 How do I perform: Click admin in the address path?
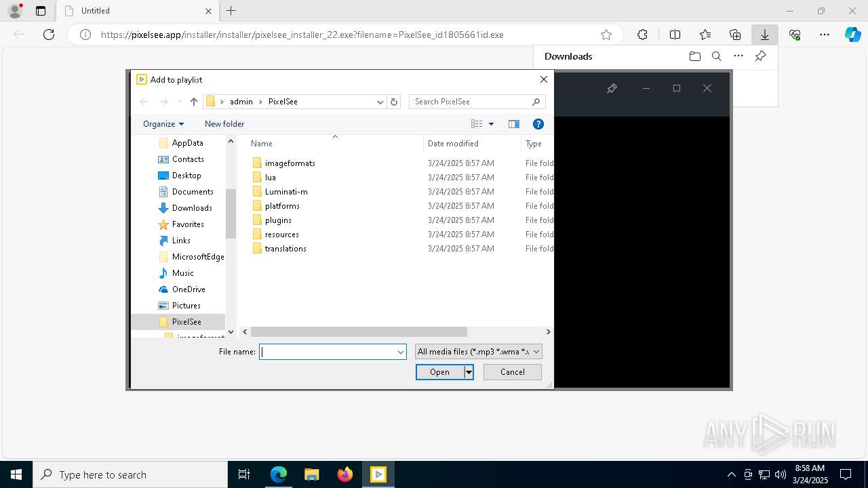coord(241,102)
